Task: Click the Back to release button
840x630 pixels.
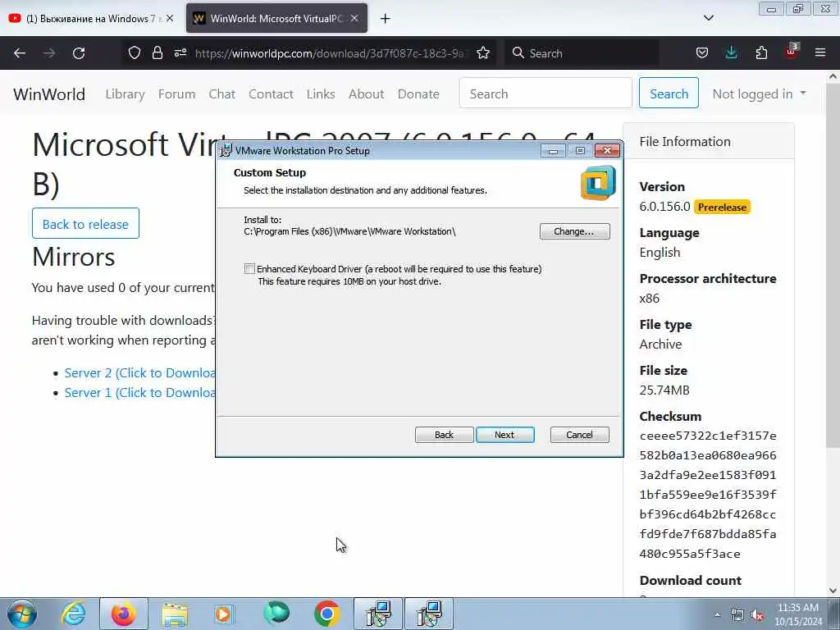Action: pos(85,224)
